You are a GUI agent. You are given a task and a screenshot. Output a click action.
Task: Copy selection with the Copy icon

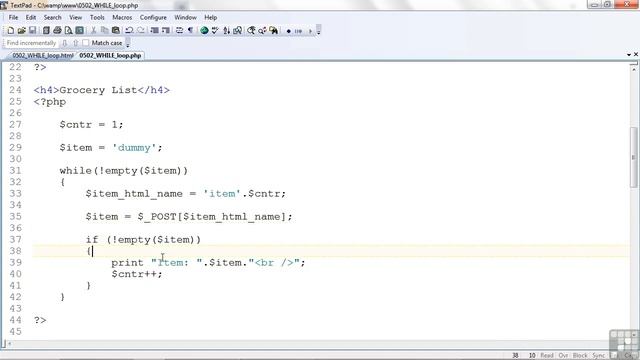click(104, 31)
